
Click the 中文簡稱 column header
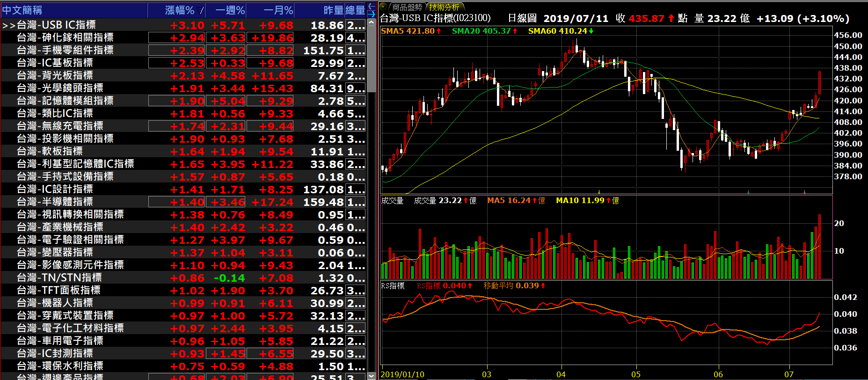tap(22, 10)
